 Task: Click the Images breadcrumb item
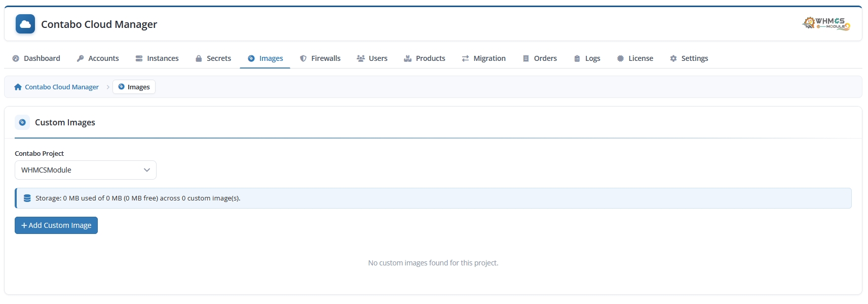(134, 87)
